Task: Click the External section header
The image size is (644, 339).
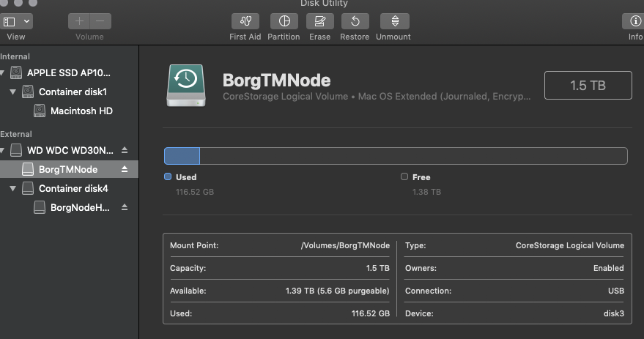Action: coord(16,134)
